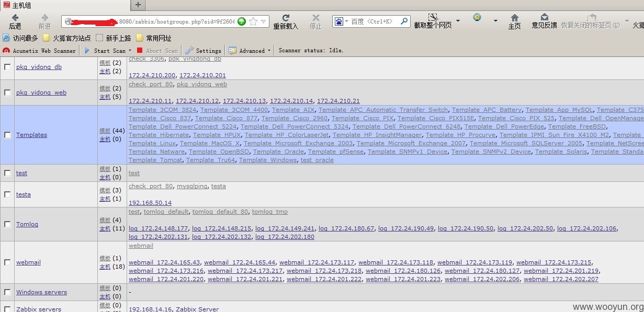Open the 新手上路 bookmark
Viewport: 644px width, 312px height.
tap(114, 38)
